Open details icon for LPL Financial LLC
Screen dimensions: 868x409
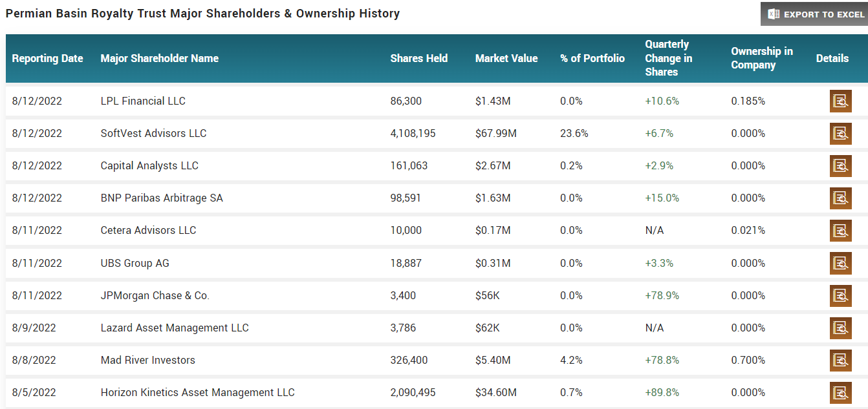click(840, 101)
